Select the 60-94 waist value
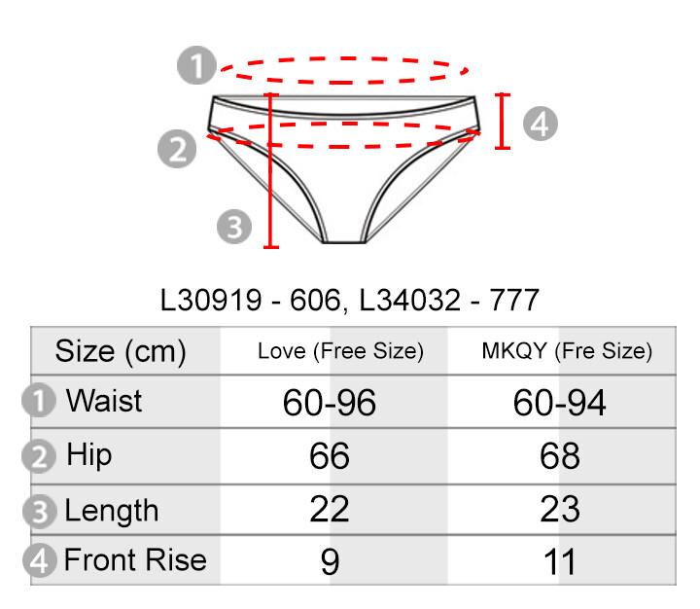This screenshot has height=609, width=700. pos(559,403)
